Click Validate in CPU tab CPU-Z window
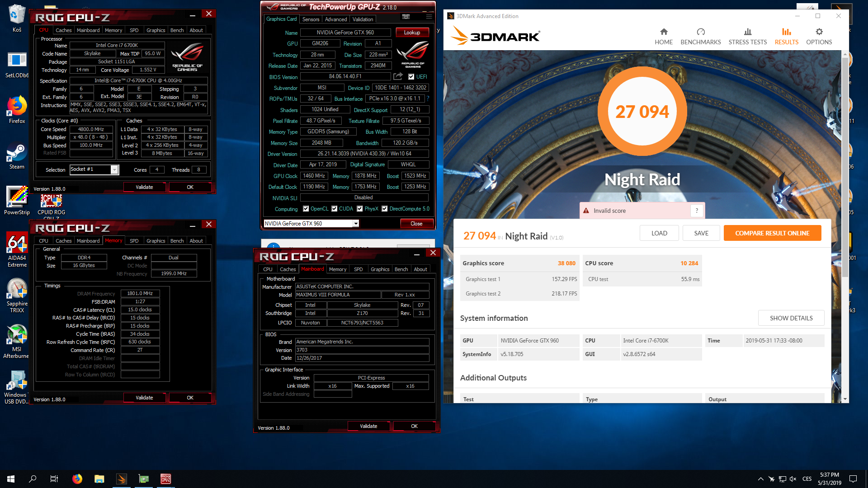The width and height of the screenshot is (868, 488). [144, 187]
